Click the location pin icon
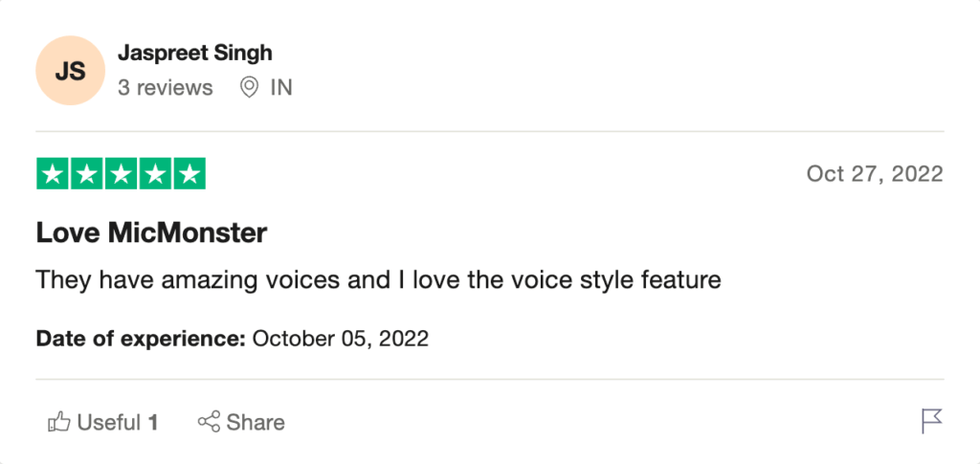Image resolution: width=980 pixels, height=464 pixels. 249,88
